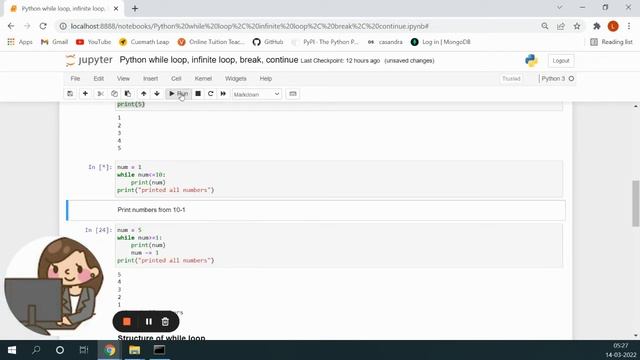The height and width of the screenshot is (360, 640).
Task: Close the Python while loop tab
Action: [116, 8]
